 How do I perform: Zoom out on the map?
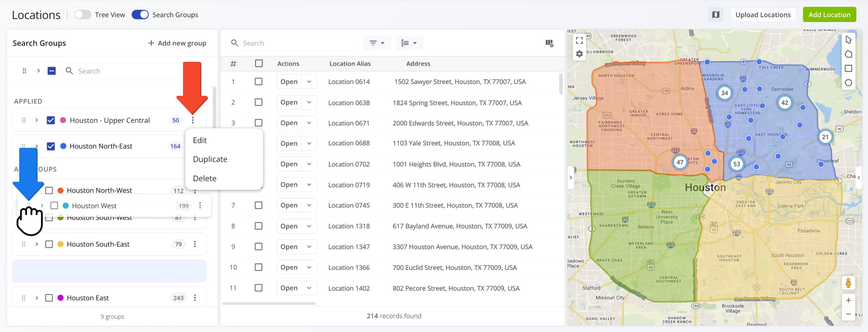click(849, 314)
